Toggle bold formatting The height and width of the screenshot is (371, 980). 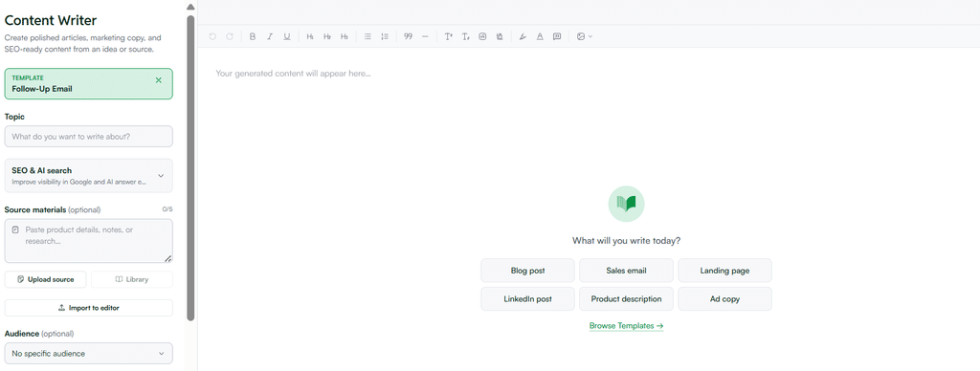click(x=253, y=37)
